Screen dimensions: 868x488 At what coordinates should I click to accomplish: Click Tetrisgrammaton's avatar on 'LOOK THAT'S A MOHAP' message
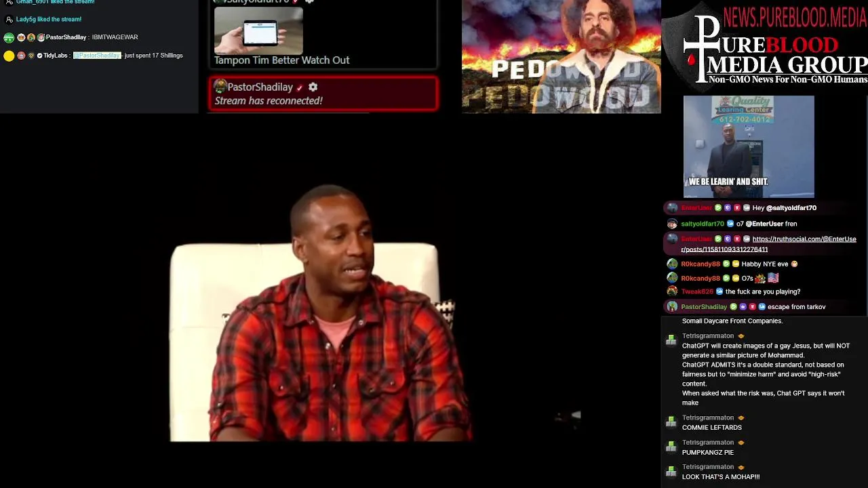[x=671, y=472]
